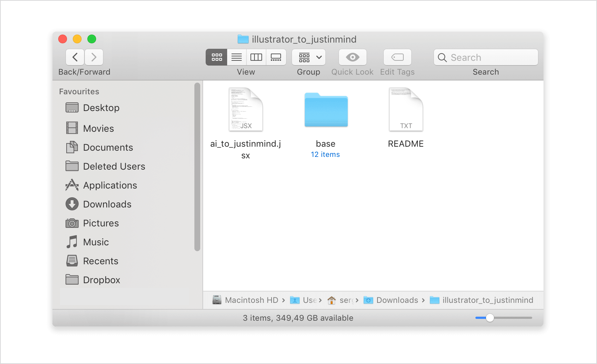Click the icon size slider handle
Viewport: 597px width, 364px height.
pos(490,318)
